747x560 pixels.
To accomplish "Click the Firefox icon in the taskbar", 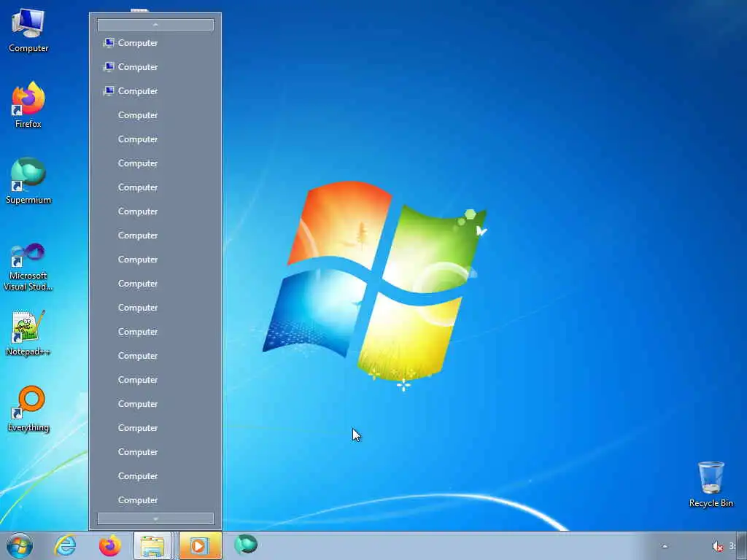I will tap(110, 545).
